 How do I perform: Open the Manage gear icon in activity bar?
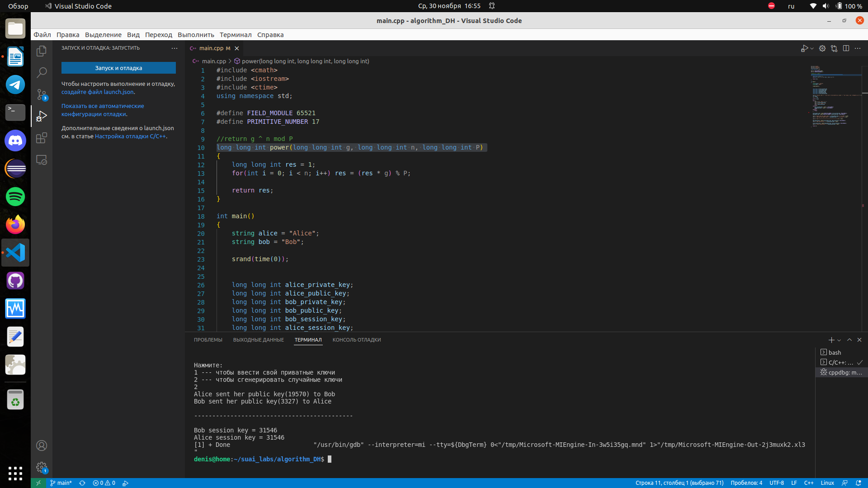(42, 467)
